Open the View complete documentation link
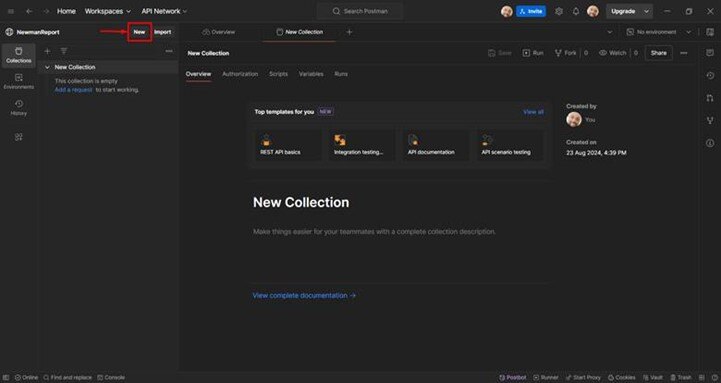This screenshot has width=721, height=383. [x=304, y=296]
